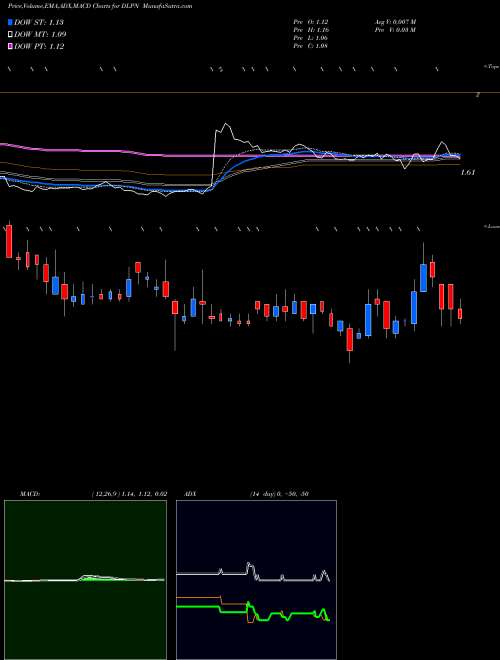The width and height of the screenshot is (500, 660).
Task: Click the ADX '(14 day) 6, -50, 50' values
Action: (x=279, y=494)
